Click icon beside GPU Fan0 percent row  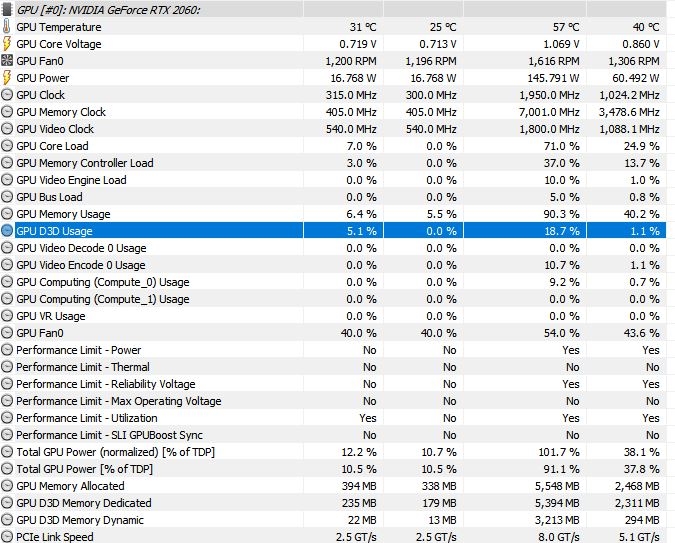[7, 333]
